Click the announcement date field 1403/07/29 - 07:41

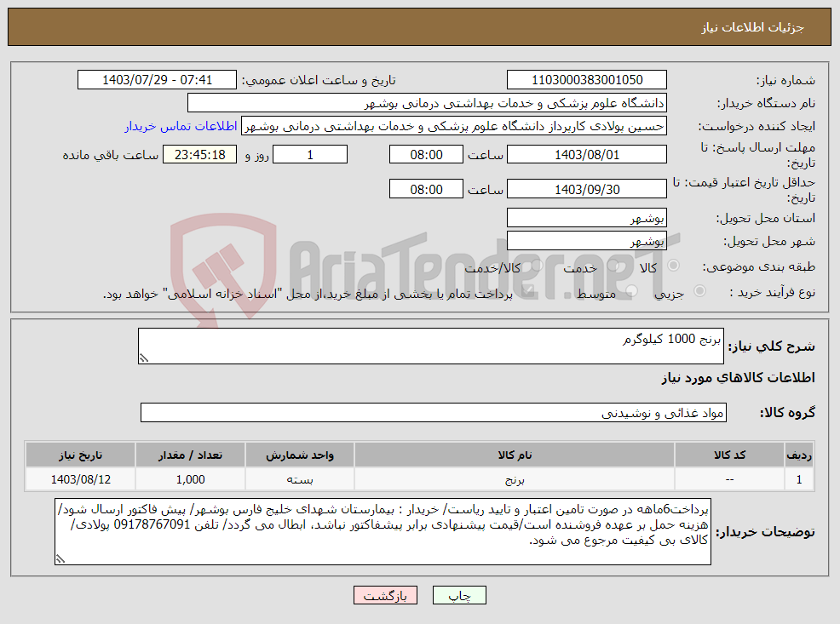click(157, 80)
